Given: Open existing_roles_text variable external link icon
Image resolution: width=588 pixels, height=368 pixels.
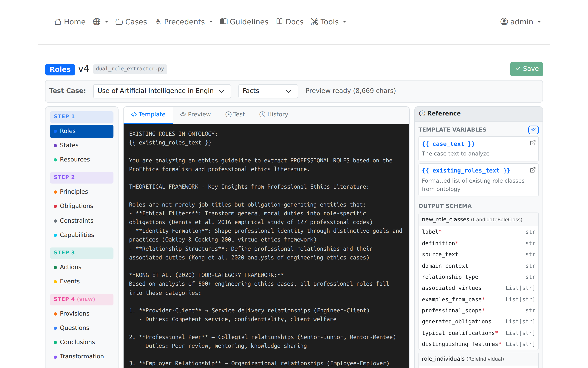Looking at the screenshot, I should click(533, 170).
